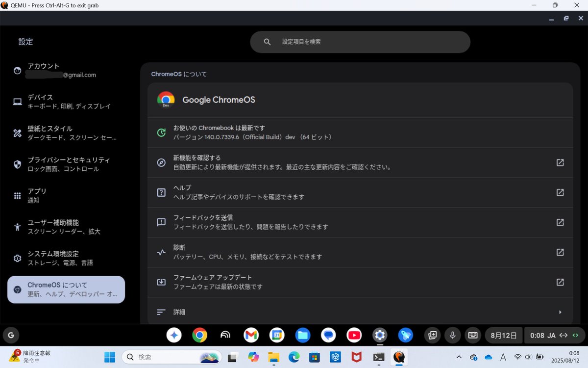Open the Gemini app in ChromeOS shelf
The height and width of the screenshot is (368, 588).
click(x=174, y=335)
